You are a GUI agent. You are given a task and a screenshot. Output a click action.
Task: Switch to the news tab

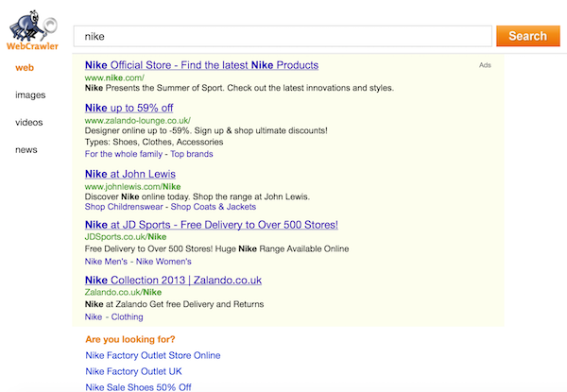(26, 150)
